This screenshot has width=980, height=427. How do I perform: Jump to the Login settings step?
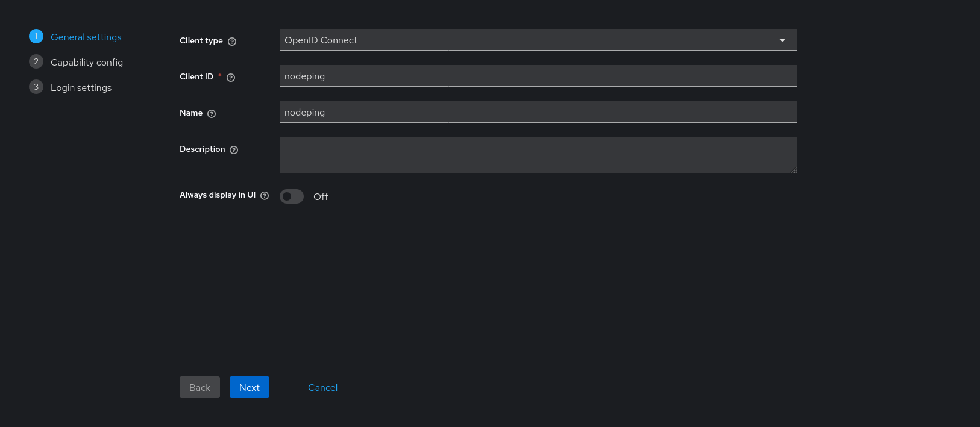81,88
